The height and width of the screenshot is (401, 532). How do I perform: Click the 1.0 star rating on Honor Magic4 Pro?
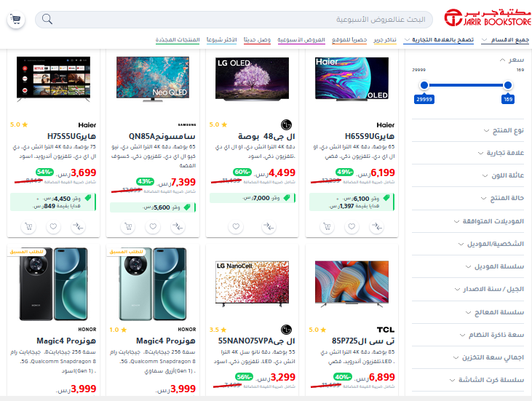(119, 330)
